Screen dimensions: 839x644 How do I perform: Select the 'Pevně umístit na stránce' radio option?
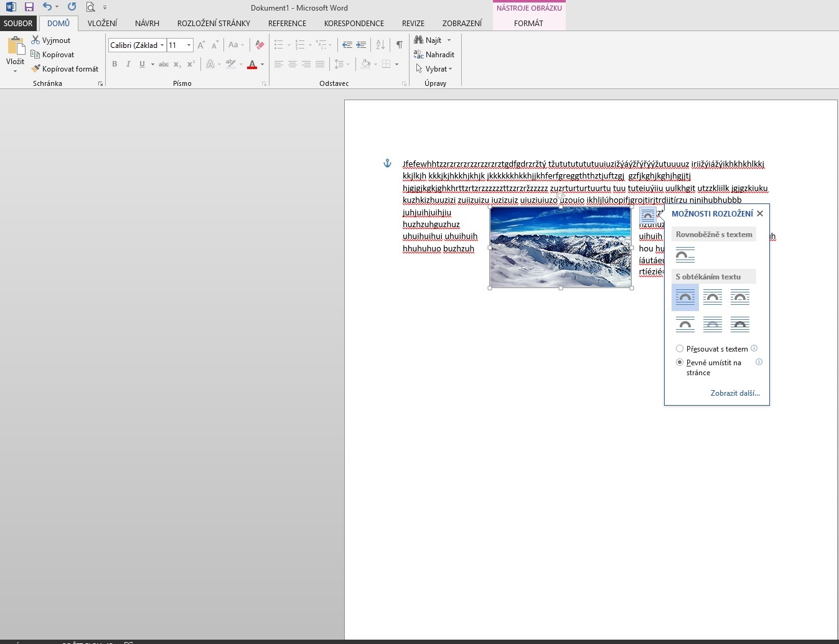(x=680, y=362)
